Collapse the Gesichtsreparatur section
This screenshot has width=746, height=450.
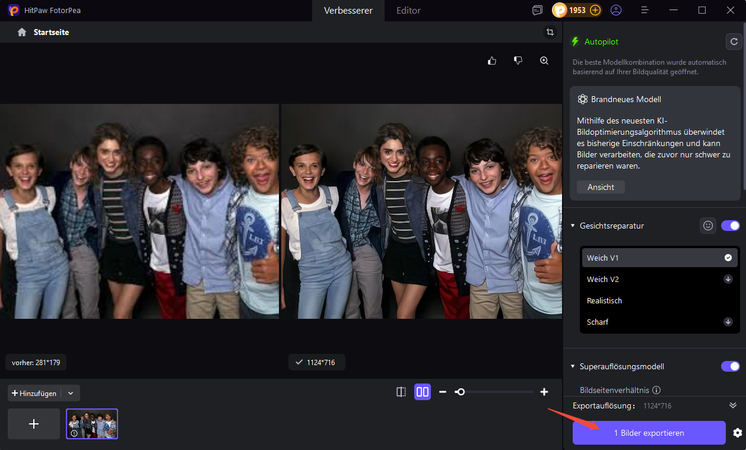click(x=573, y=226)
